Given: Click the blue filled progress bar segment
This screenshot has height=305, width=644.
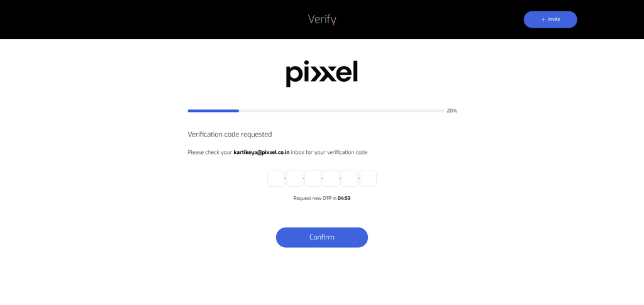Looking at the screenshot, I should coord(213,111).
